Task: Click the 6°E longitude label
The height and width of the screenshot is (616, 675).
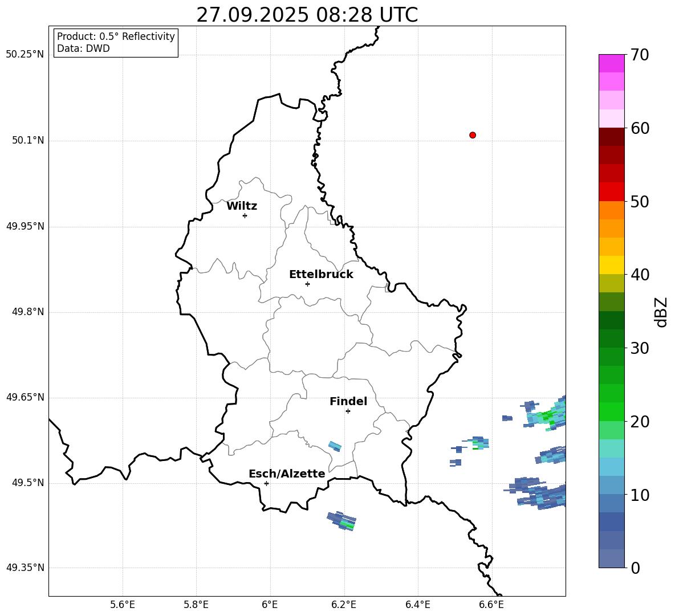Action: coord(270,605)
